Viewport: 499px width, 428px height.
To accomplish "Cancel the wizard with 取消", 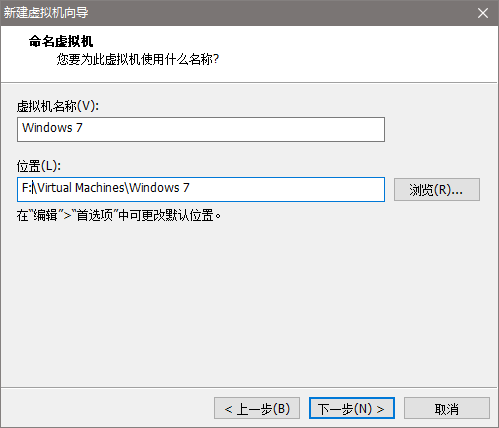I will pos(447,408).
